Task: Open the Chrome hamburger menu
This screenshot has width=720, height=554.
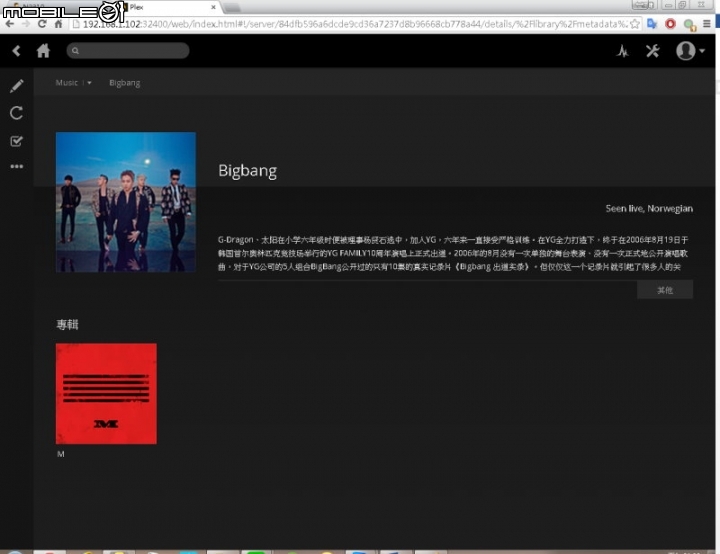Action: point(707,24)
